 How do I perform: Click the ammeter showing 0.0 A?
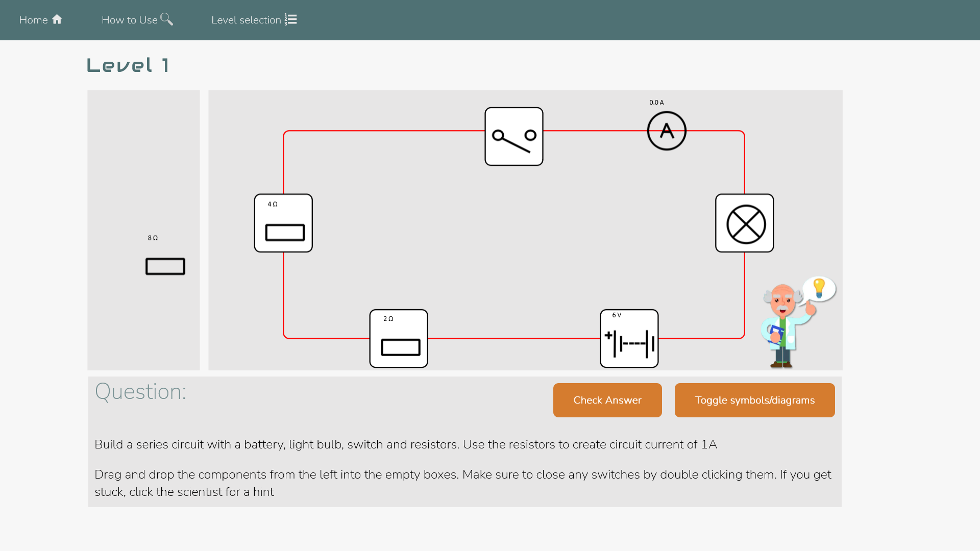click(667, 131)
